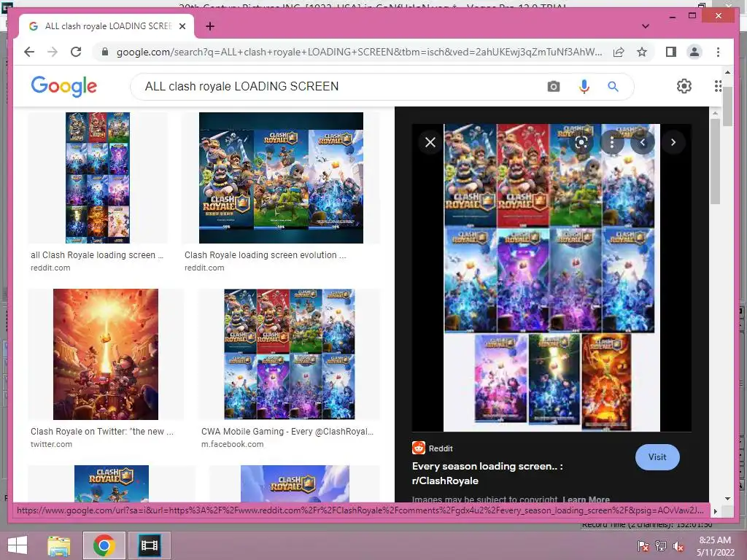Show the previous image in preview
Screen dimensions: 747x560
643,142
